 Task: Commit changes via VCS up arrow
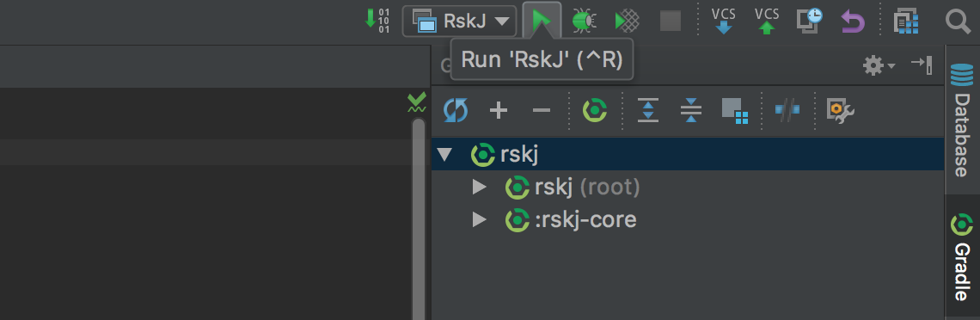point(767,22)
